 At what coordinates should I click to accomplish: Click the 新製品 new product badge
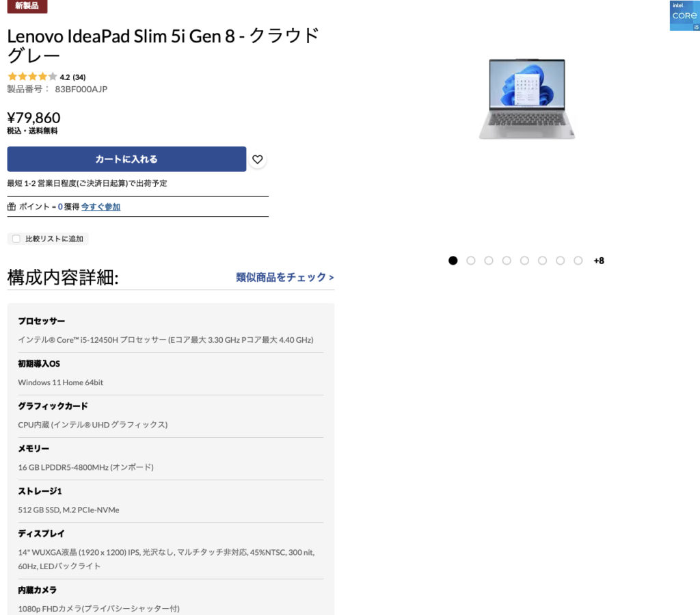pos(27,5)
